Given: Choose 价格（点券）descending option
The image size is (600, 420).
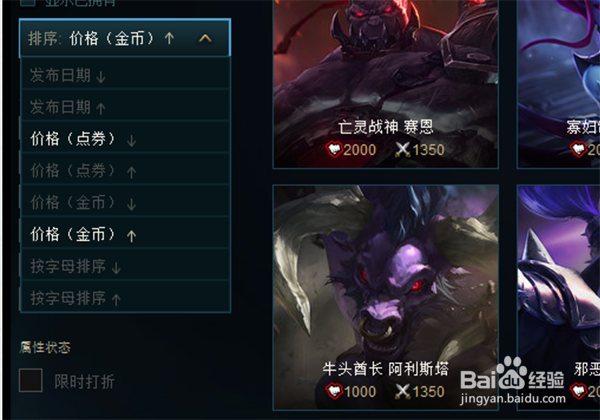Looking at the screenshot, I should tap(126, 138).
